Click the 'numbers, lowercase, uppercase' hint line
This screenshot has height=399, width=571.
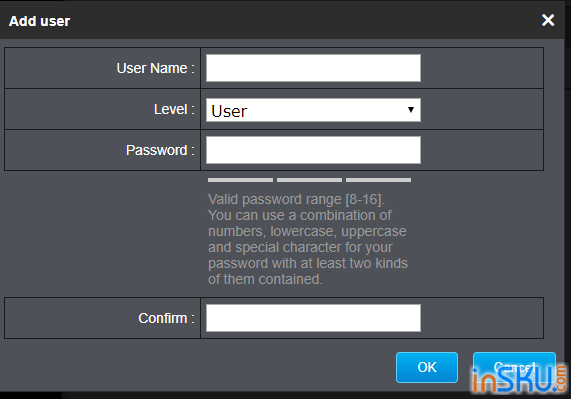point(307,231)
